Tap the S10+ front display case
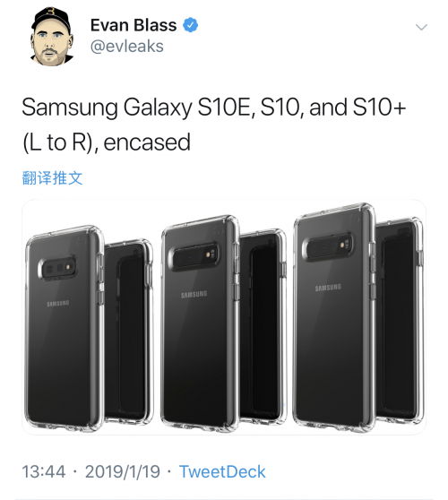 pos(401,321)
